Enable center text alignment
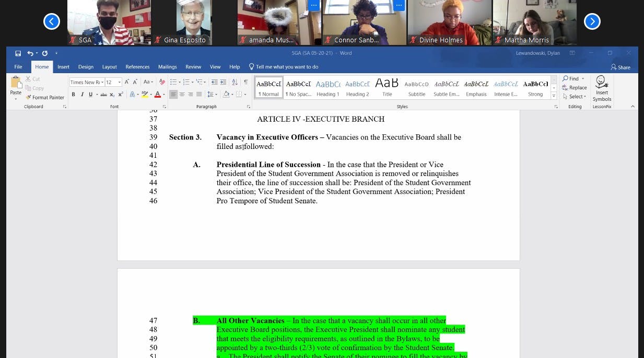The width and height of the screenshot is (644, 358). pyautogui.click(x=181, y=95)
